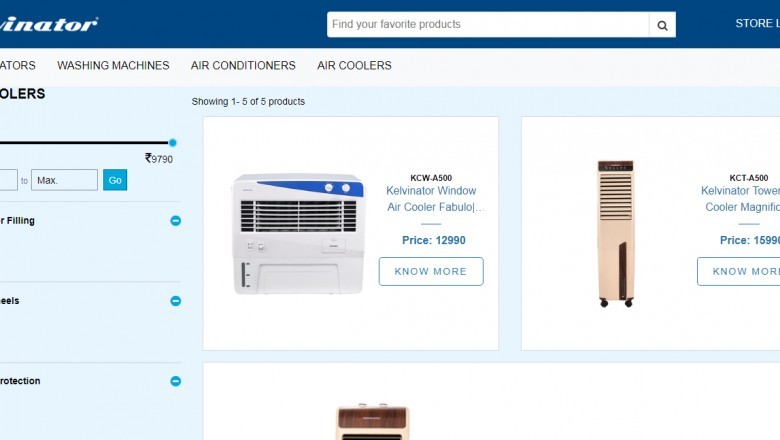Screen dimensions: 780x440
Task: Click Know More for KCW-A500
Action: pos(431,271)
